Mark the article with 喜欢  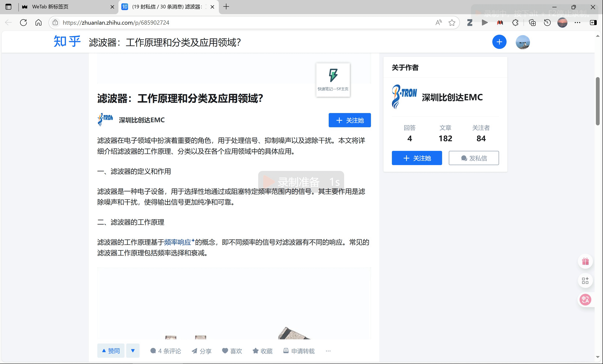(232, 351)
